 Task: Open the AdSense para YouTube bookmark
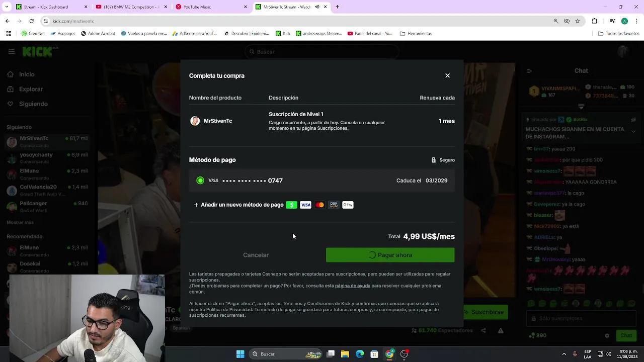tap(194, 34)
